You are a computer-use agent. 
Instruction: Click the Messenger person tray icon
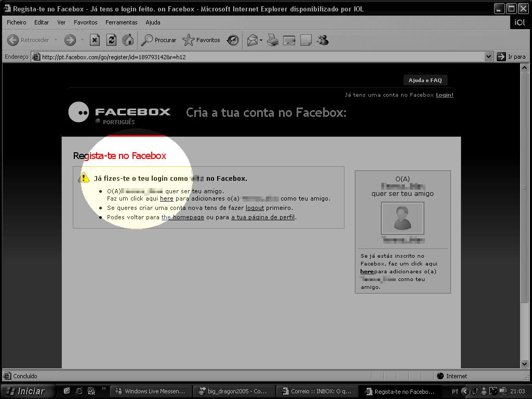click(484, 392)
